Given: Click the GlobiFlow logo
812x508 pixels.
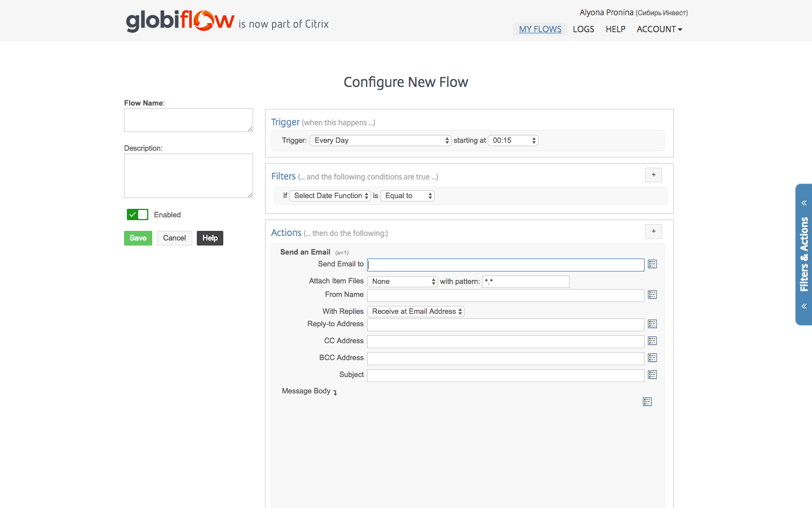Looking at the screenshot, I should click(x=180, y=20).
